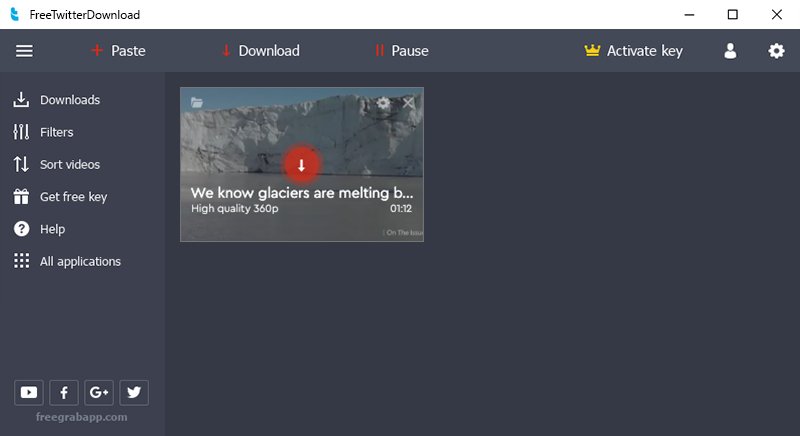Open settings gear on glacier video card
The width and height of the screenshot is (800, 436).
point(383,103)
